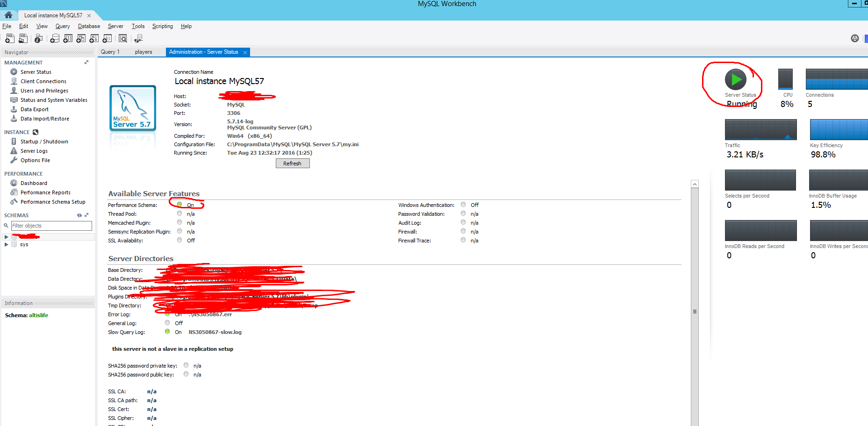Create a new view toolbar icon
The image size is (868, 426).
click(81, 38)
